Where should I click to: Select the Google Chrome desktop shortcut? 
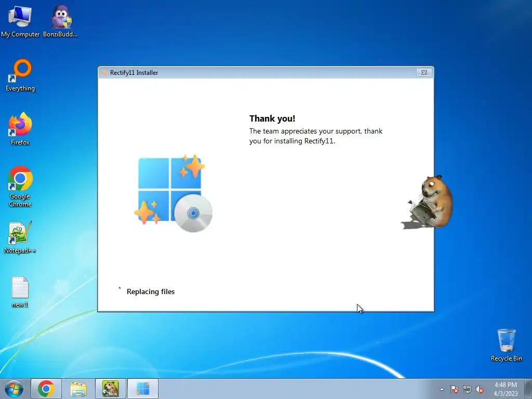point(20,187)
